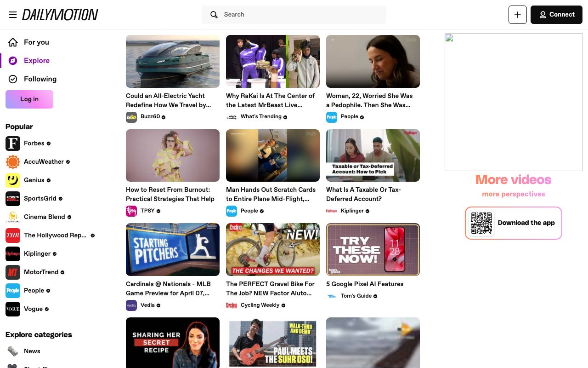The width and height of the screenshot is (588, 368).
Task: Click the search magnifier icon
Action: tap(214, 15)
